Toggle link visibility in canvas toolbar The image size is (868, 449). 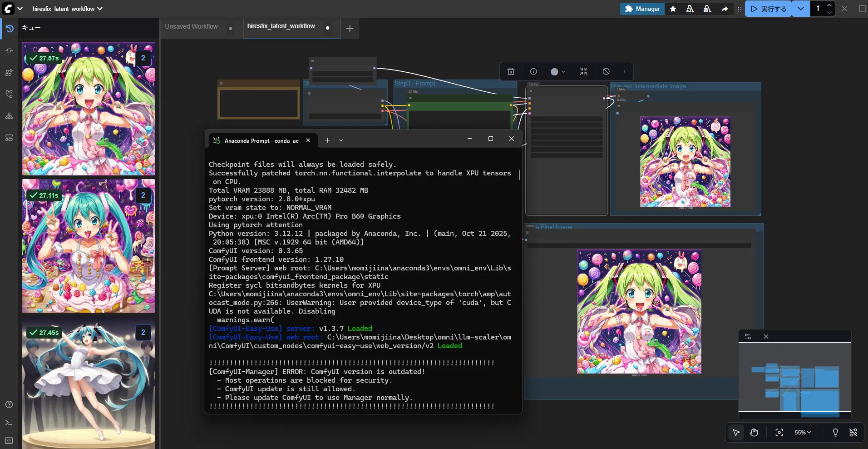coord(853,433)
